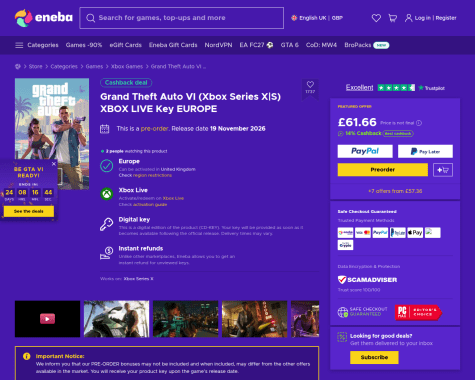Open the third gallery screenshot thumbnail
The image size is (475, 380).
[x=185, y=319]
